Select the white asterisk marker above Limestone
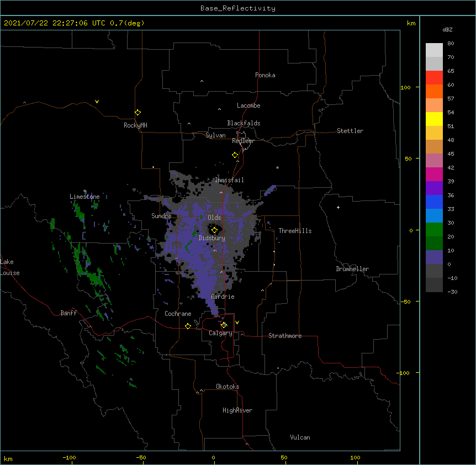Image resolution: width=476 pixels, height=465 pixels. point(84,191)
